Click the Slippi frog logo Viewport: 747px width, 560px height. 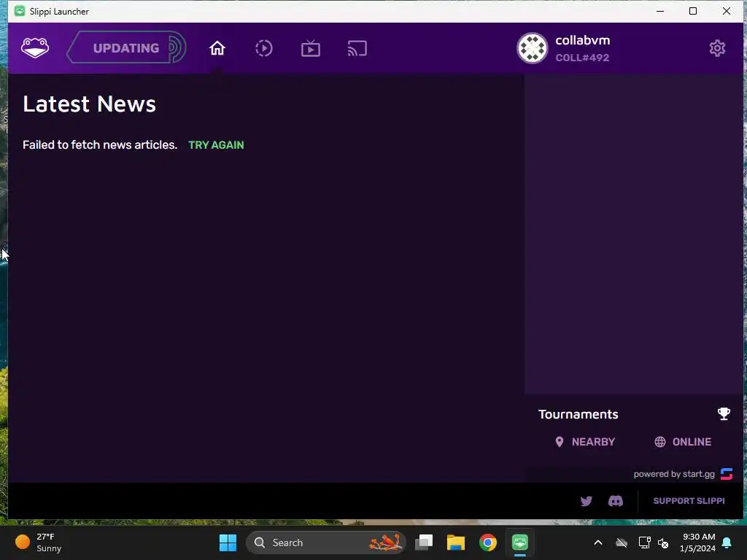point(35,48)
